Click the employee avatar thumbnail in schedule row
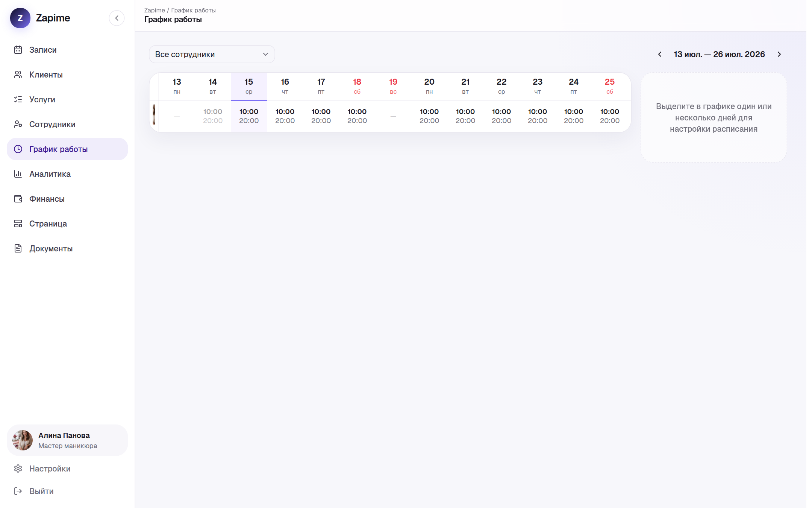 click(154, 115)
